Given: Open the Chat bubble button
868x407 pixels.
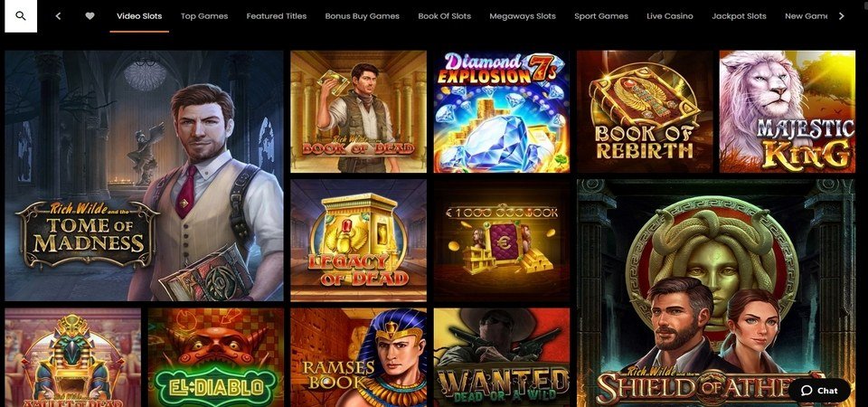Looking at the screenshot, I should pyautogui.click(x=820, y=391).
